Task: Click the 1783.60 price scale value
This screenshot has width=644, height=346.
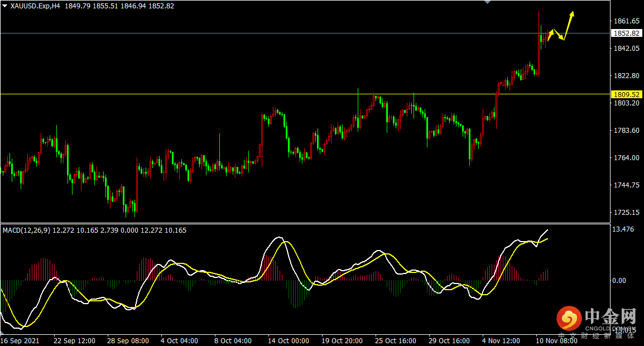Action: click(626, 130)
